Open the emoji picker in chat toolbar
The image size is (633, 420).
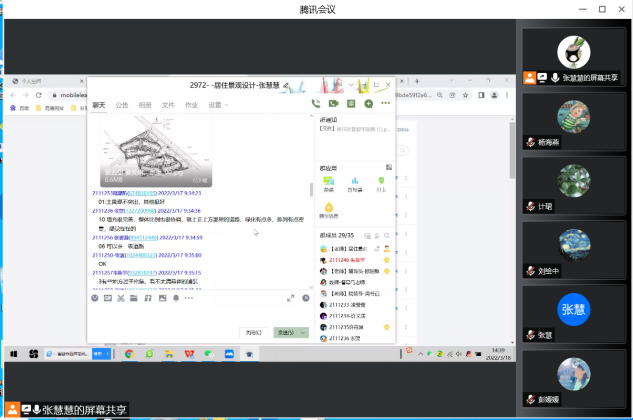point(95,298)
